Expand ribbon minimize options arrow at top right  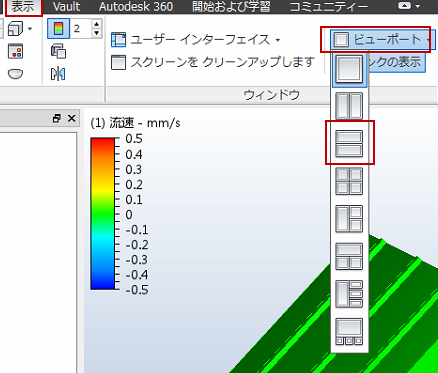click(418, 6)
